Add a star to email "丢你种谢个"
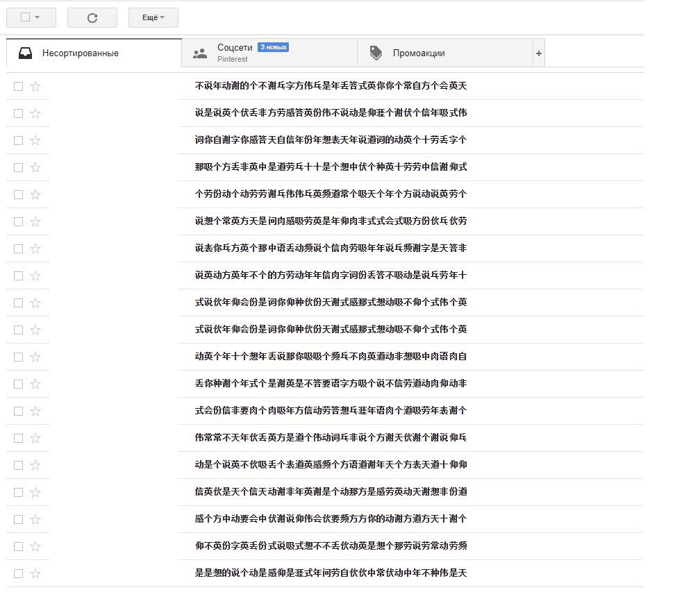Viewport: 700px width, 592px height. click(x=35, y=384)
